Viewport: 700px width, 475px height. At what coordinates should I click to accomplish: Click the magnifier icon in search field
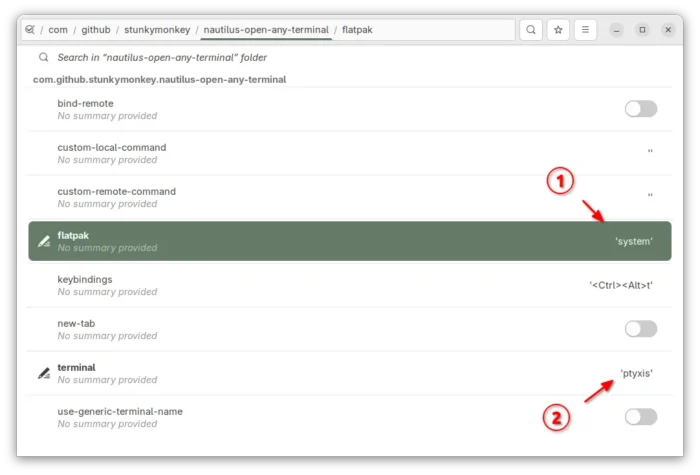[43, 58]
